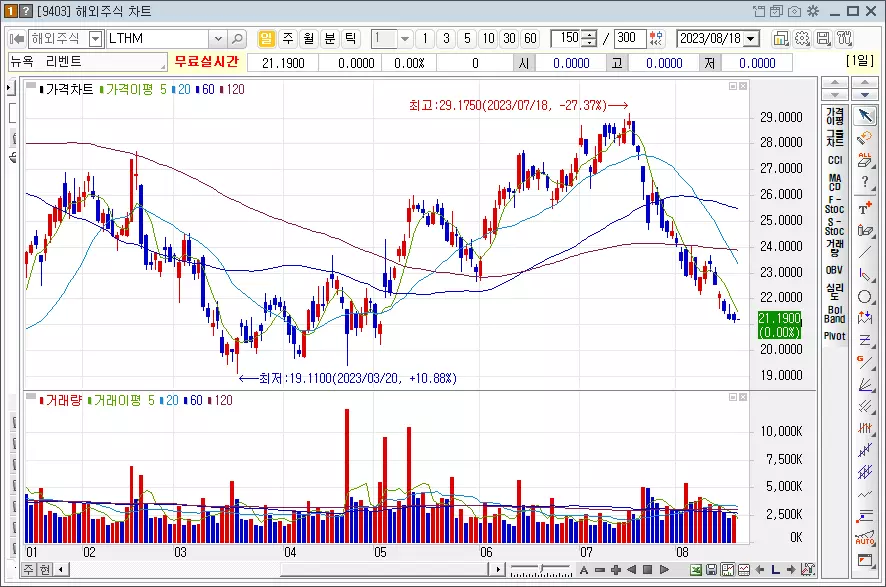The image size is (886, 587).
Task: Expand the LTHM symbol dropdown arrow
Action: [218, 39]
